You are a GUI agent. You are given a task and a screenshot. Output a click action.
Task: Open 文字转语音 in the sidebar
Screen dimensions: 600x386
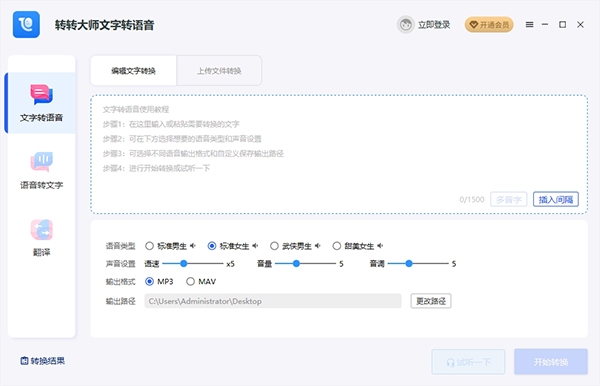point(41,103)
